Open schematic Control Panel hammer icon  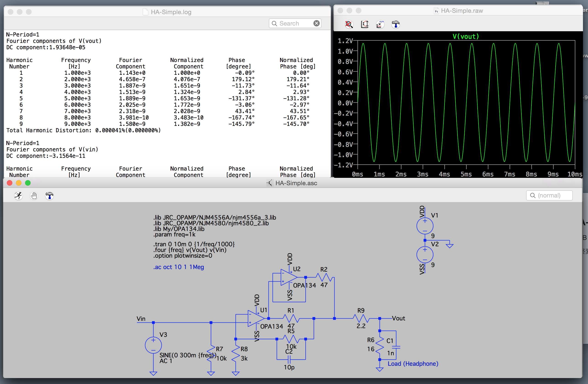49,196
